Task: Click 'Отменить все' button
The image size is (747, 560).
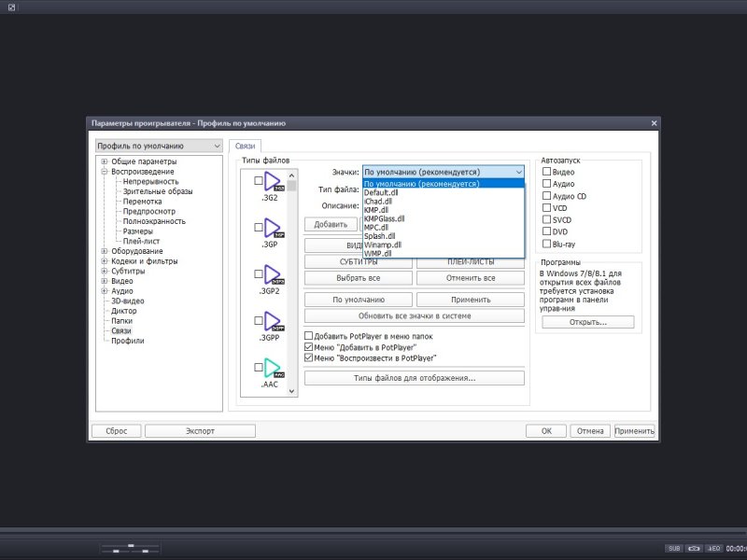Action: click(471, 277)
